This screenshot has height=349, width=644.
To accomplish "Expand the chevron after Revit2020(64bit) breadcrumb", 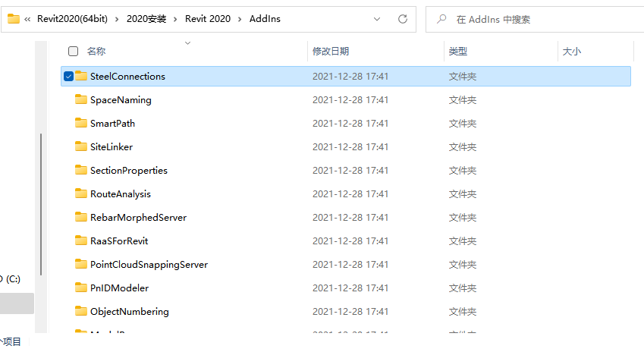I will [117, 19].
